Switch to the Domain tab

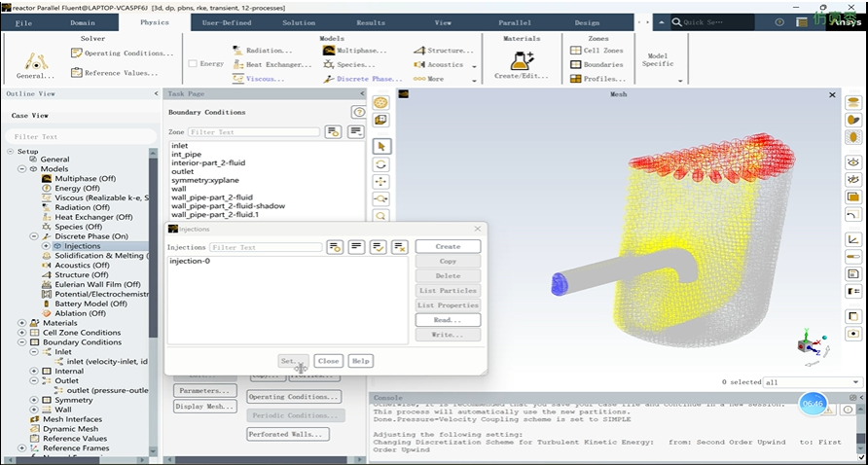pos(83,22)
